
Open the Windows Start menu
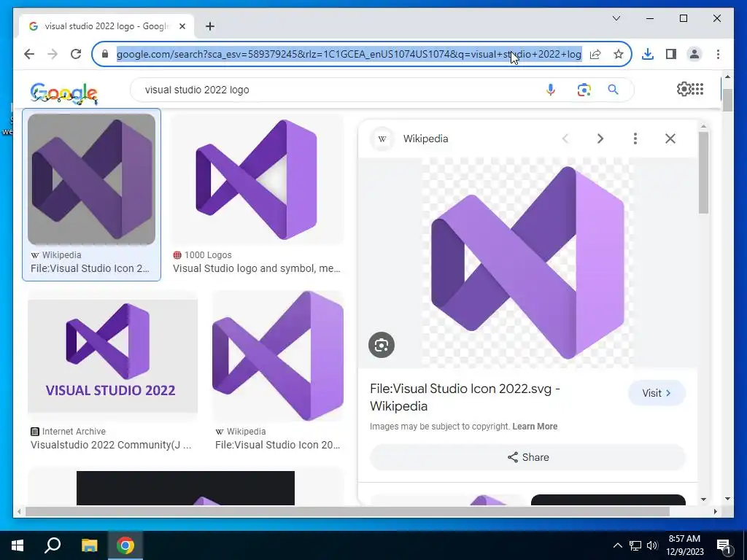pyautogui.click(x=18, y=545)
